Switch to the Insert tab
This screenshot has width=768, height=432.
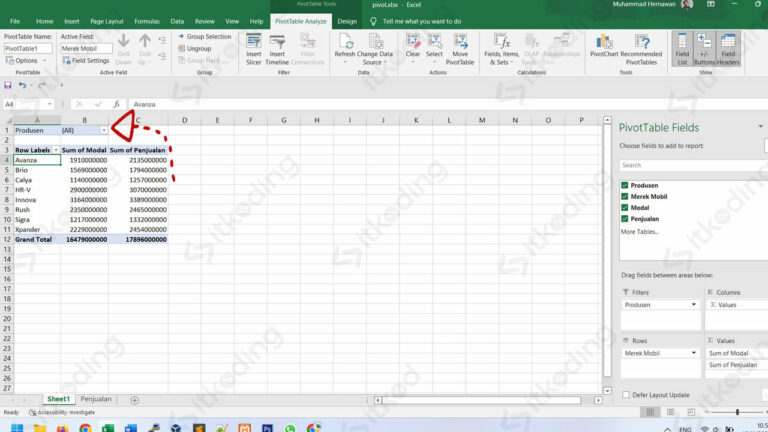72,22
